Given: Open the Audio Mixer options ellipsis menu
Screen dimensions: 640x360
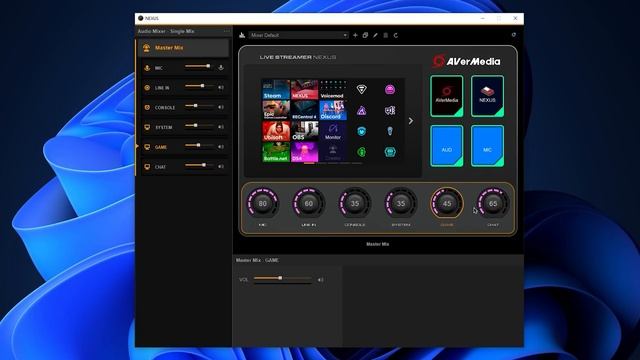Looking at the screenshot, I should pyautogui.click(x=227, y=31).
